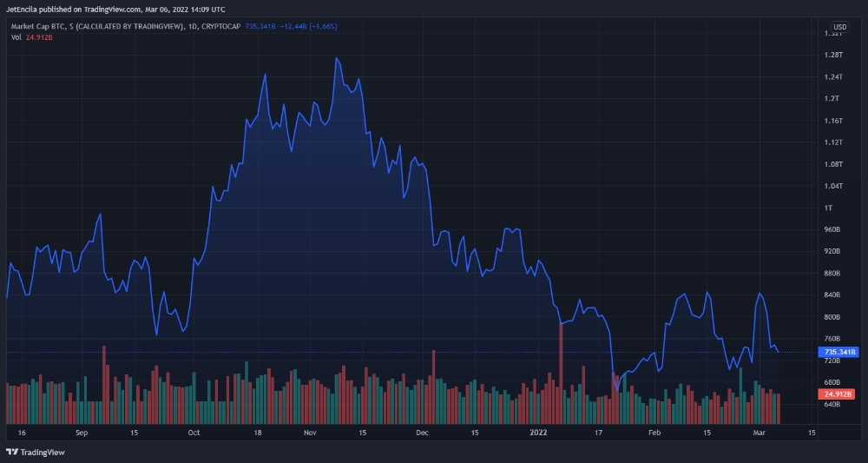Click the '16' date axis label

click(23, 433)
